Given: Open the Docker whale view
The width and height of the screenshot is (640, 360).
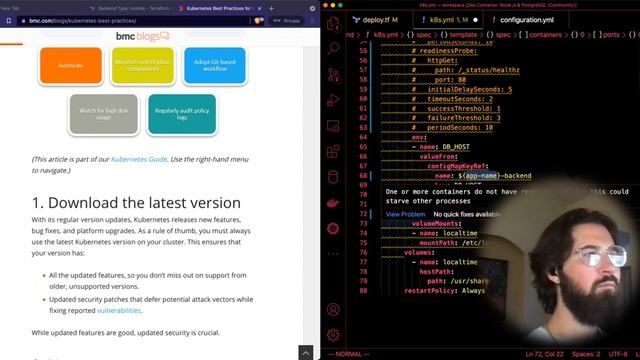Looking at the screenshot, I should [x=333, y=203].
